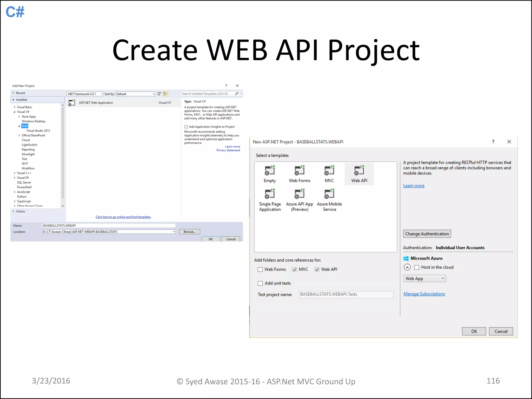This screenshot has height=399, width=532.
Task: Select the Web API template icon
Action: click(x=359, y=170)
